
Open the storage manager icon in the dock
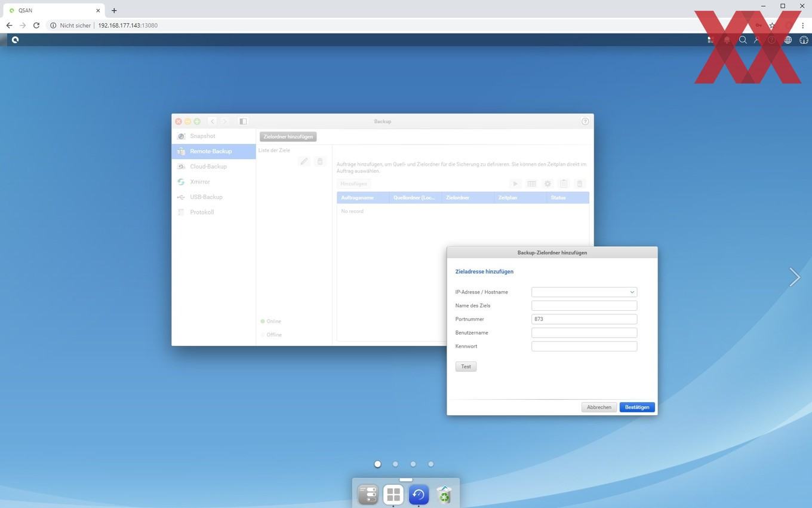tap(368, 494)
